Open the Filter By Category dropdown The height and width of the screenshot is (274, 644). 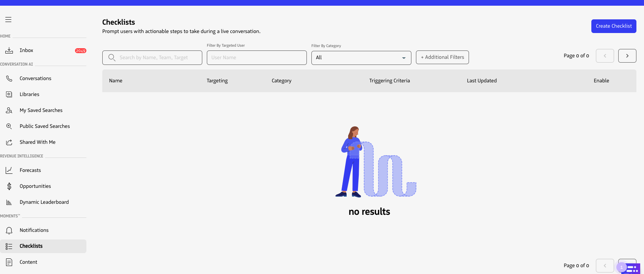361,58
